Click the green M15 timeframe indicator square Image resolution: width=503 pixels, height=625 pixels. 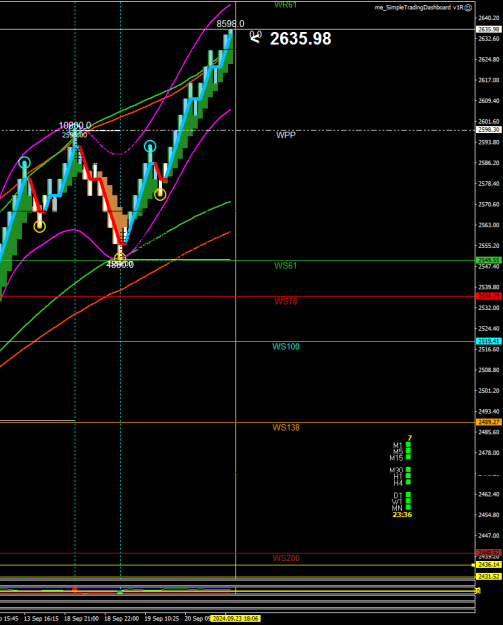pos(408,458)
